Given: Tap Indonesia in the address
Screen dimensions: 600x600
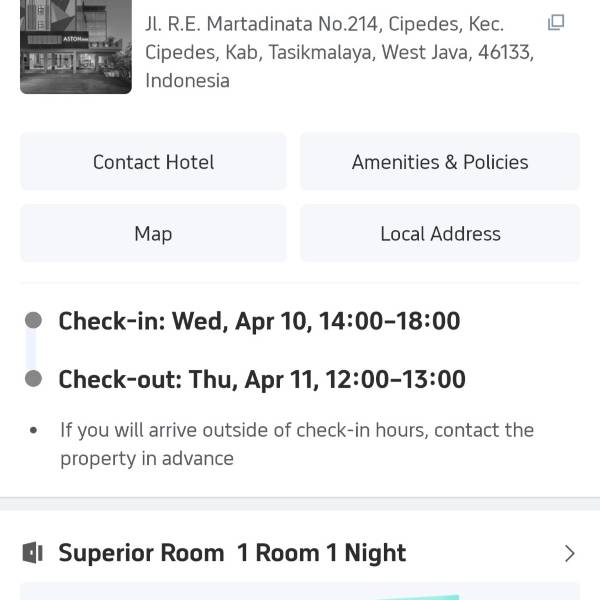Looking at the screenshot, I should 187,81.
